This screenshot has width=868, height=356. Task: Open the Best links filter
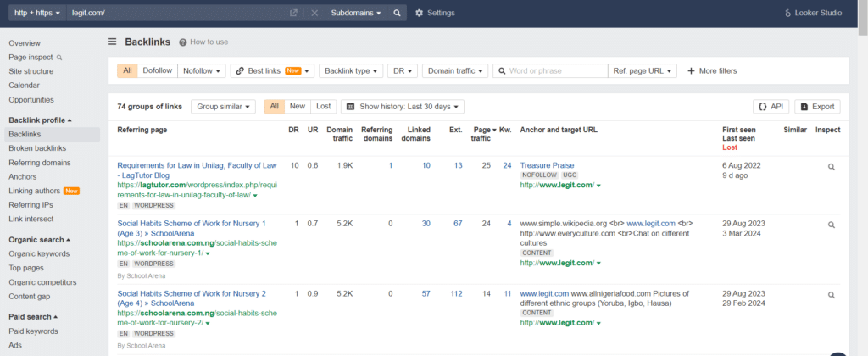pos(272,71)
